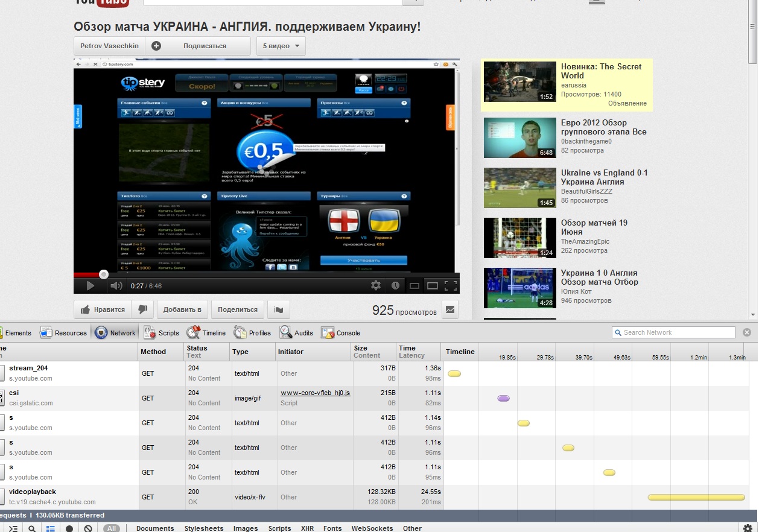
Task: Open Украина 1 0 Англия video thumbnail
Action: point(520,288)
